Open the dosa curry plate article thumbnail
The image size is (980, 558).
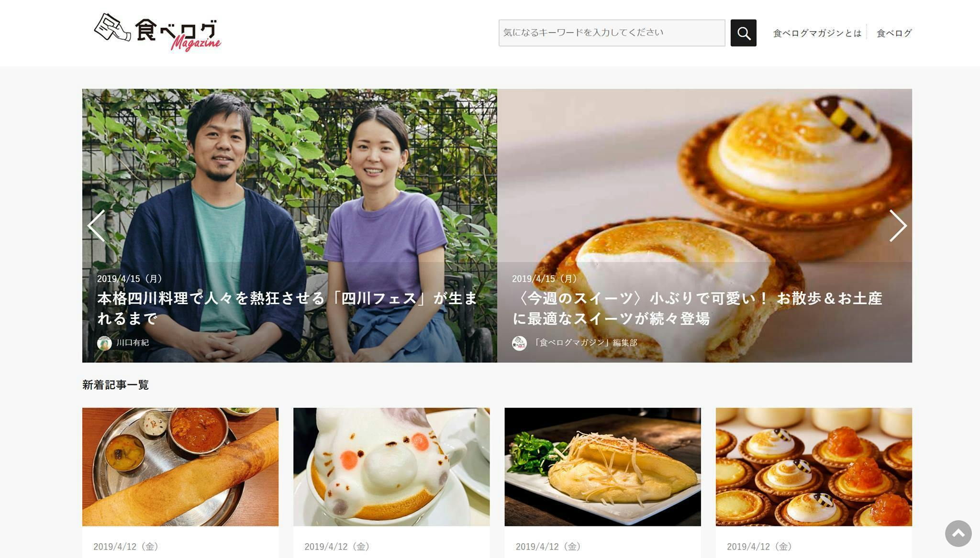(x=180, y=467)
